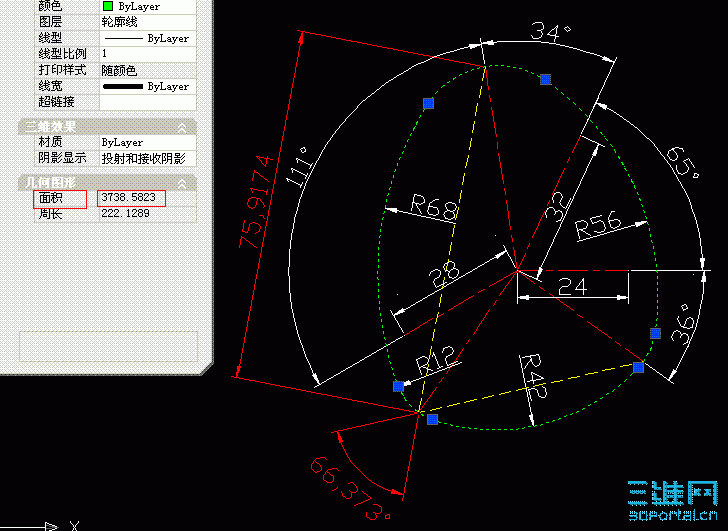Select the blue grip below the 34° dimension

[x=546, y=79]
